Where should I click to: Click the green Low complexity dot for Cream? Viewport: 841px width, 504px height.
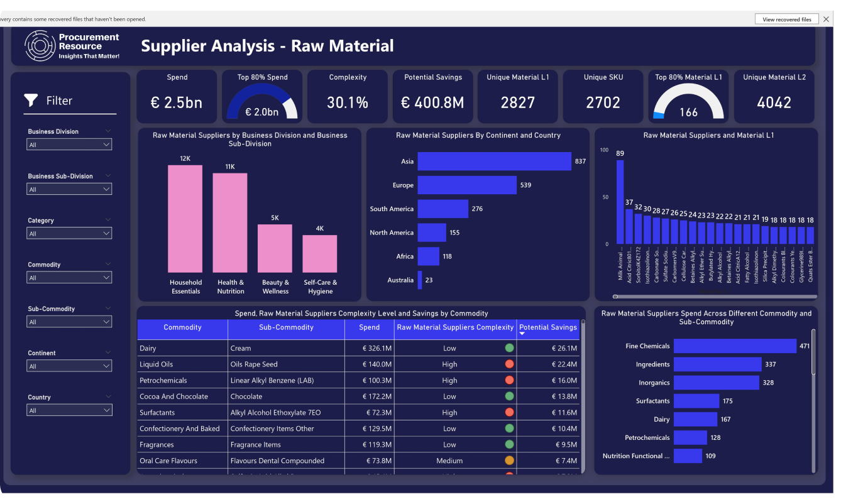pos(509,348)
